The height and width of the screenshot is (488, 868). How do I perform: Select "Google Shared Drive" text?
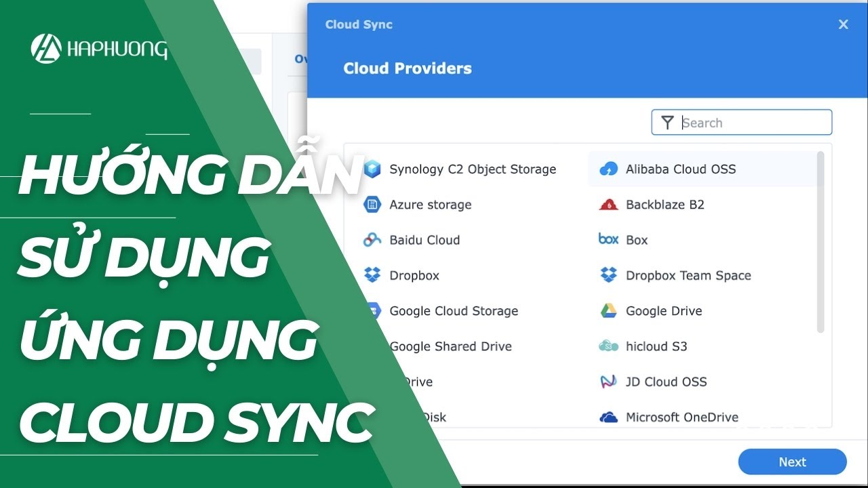[x=450, y=346]
